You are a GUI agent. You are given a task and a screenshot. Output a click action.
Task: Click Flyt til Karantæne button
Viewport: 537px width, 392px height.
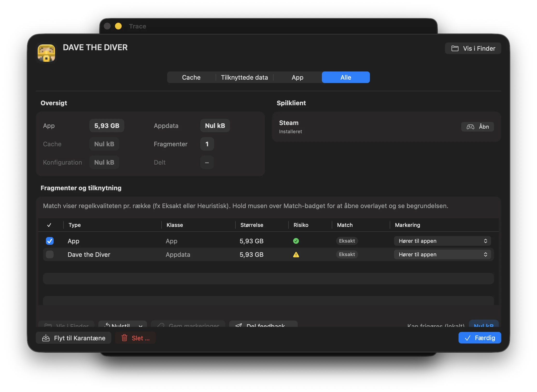pos(73,338)
